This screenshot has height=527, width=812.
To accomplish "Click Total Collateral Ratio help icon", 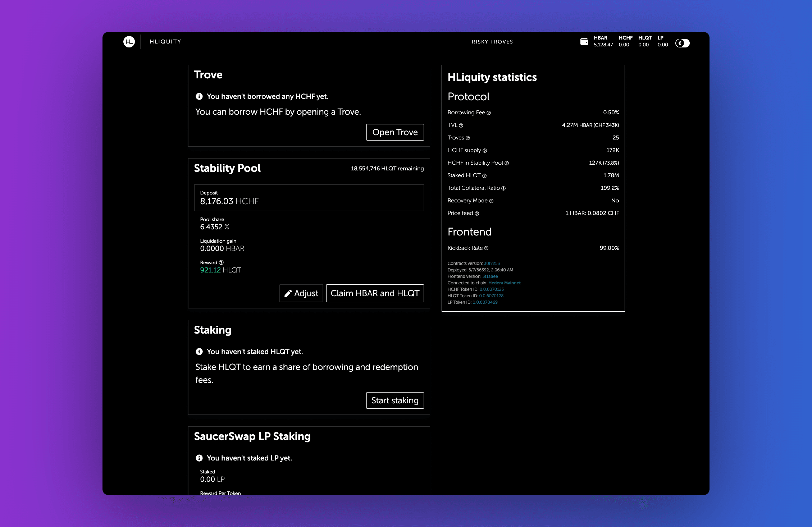I will point(503,188).
